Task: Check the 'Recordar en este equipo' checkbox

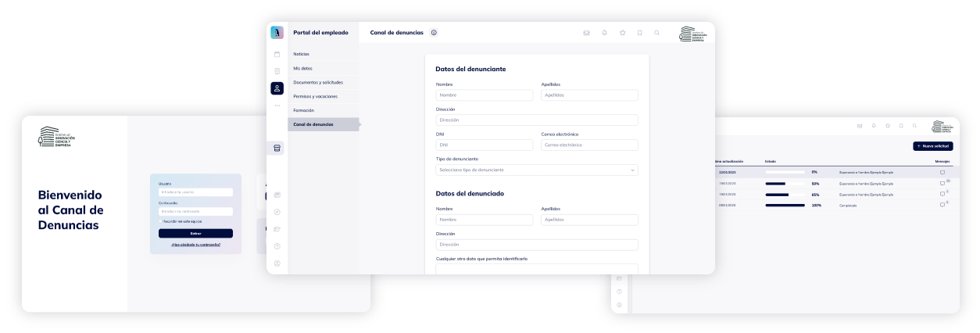Action: pos(161,221)
